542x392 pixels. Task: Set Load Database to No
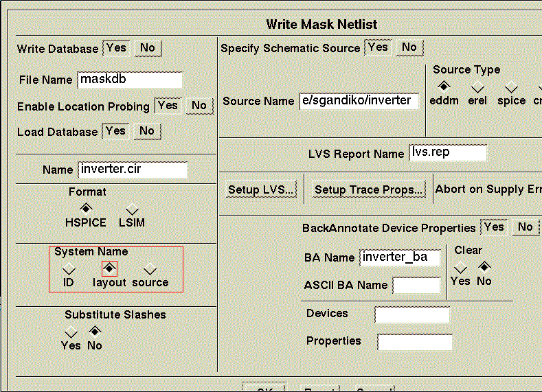point(147,131)
